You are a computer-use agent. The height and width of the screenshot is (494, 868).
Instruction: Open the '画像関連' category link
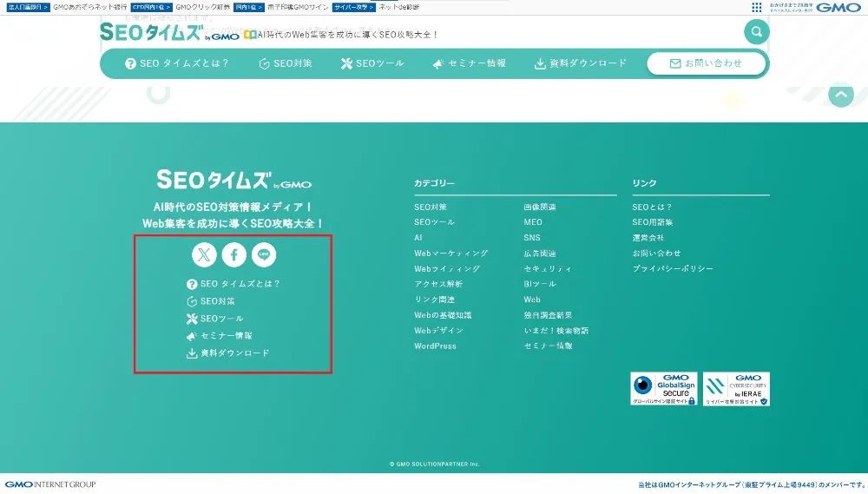[x=540, y=207]
